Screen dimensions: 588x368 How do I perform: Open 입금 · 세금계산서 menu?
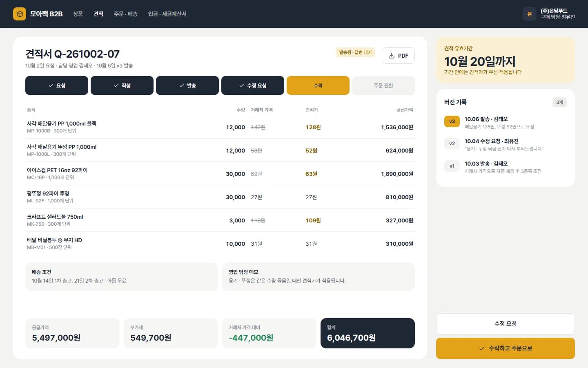[167, 14]
